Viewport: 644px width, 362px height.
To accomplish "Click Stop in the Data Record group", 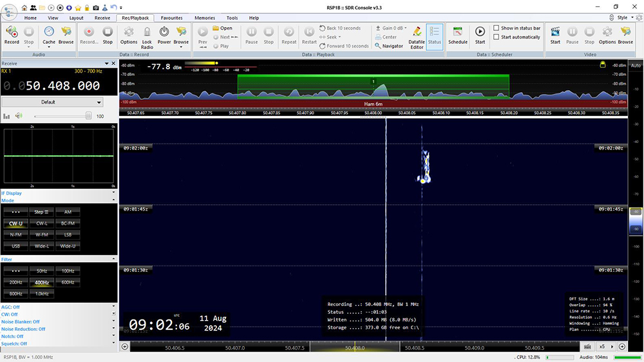I will click(108, 35).
